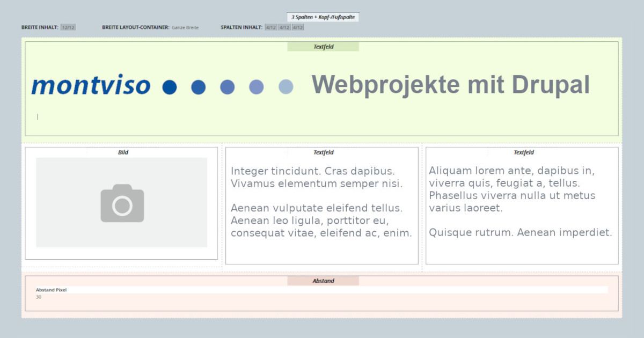This screenshot has width=644, height=338.
Task: Select the Textfeld label above 'Aliquam lorem ante'
Action: [x=523, y=152]
